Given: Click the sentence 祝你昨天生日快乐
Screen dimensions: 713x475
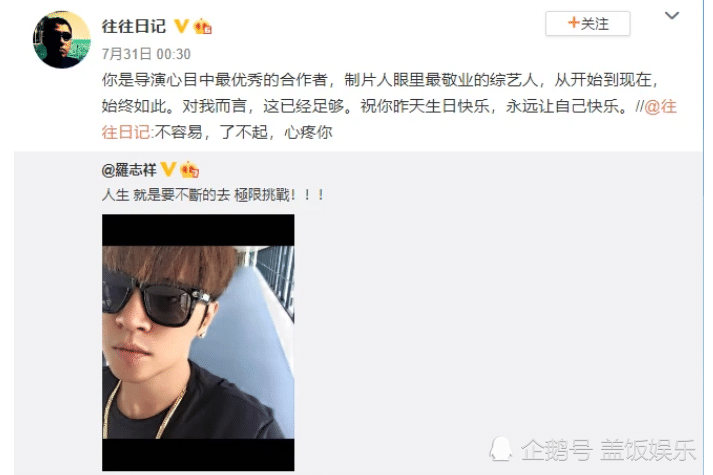Looking at the screenshot, I should click(x=425, y=106).
